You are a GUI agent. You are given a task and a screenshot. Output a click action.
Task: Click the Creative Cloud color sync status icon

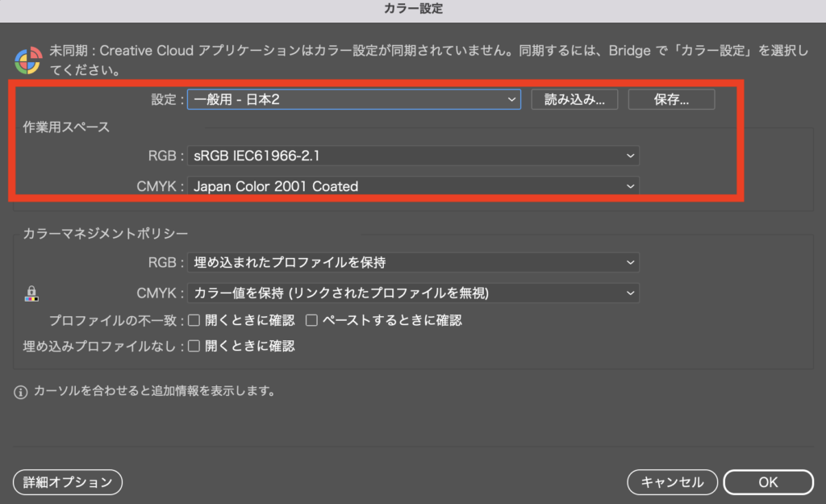coord(29,61)
